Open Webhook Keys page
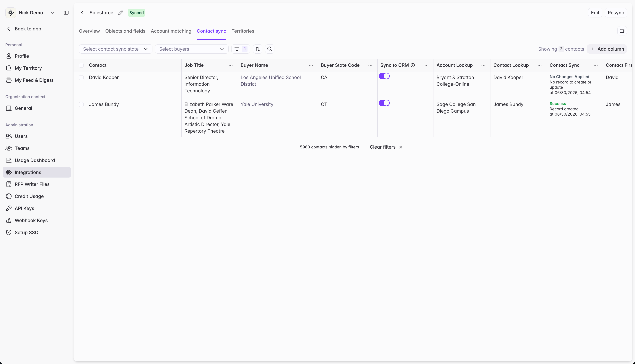 (37, 220)
